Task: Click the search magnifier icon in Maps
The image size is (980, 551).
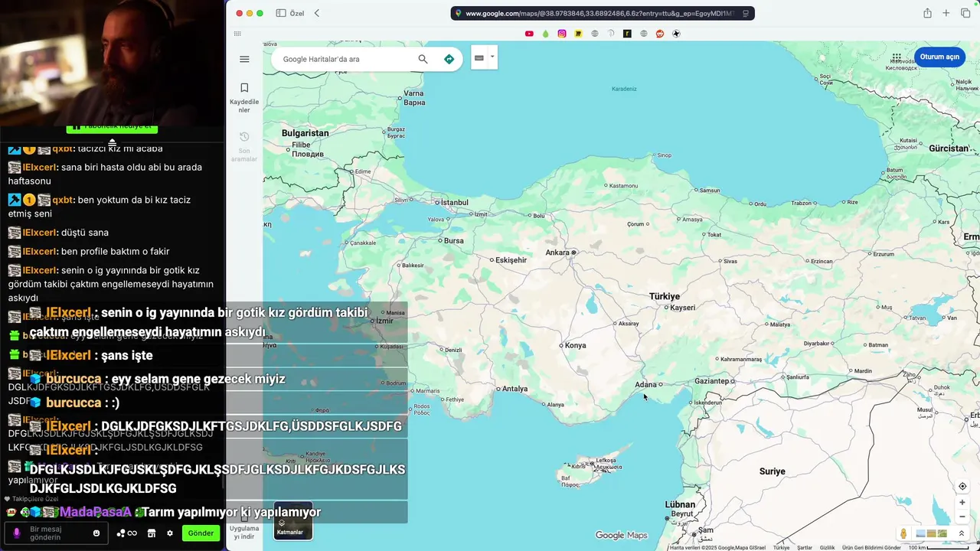Action: coord(423,59)
